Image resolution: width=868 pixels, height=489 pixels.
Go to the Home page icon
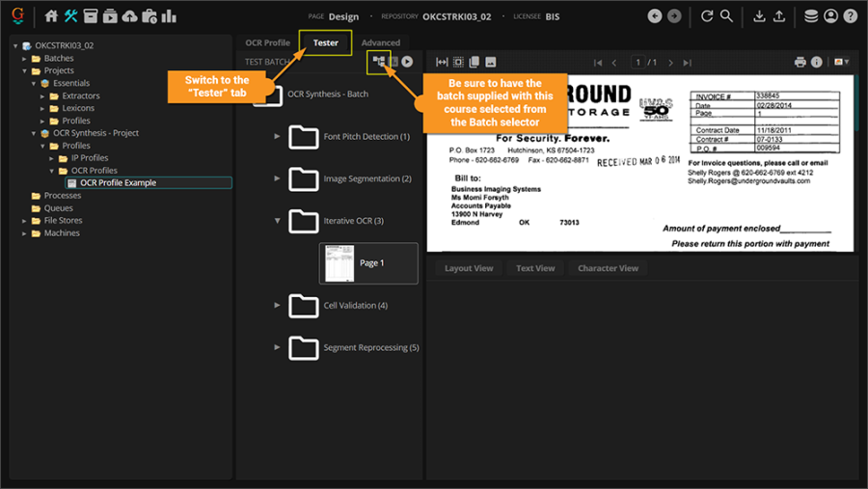tap(51, 16)
